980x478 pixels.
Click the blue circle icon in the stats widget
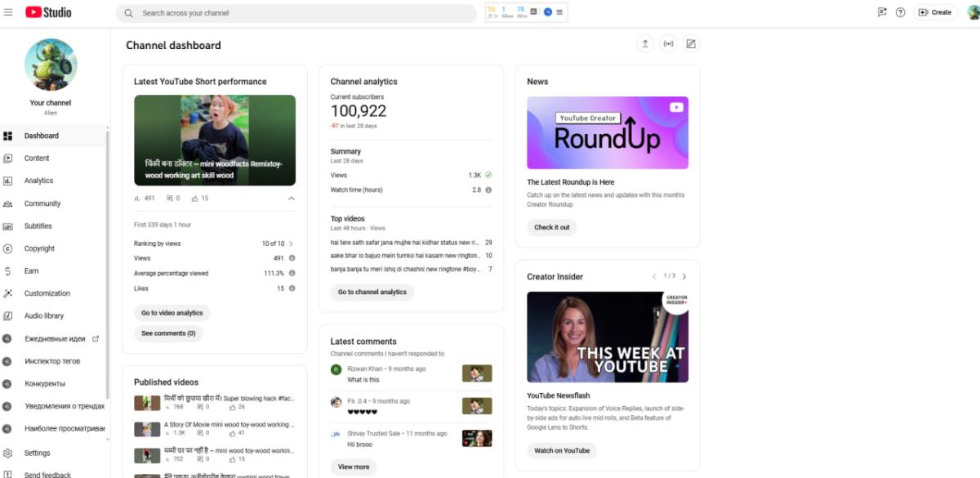548,12
